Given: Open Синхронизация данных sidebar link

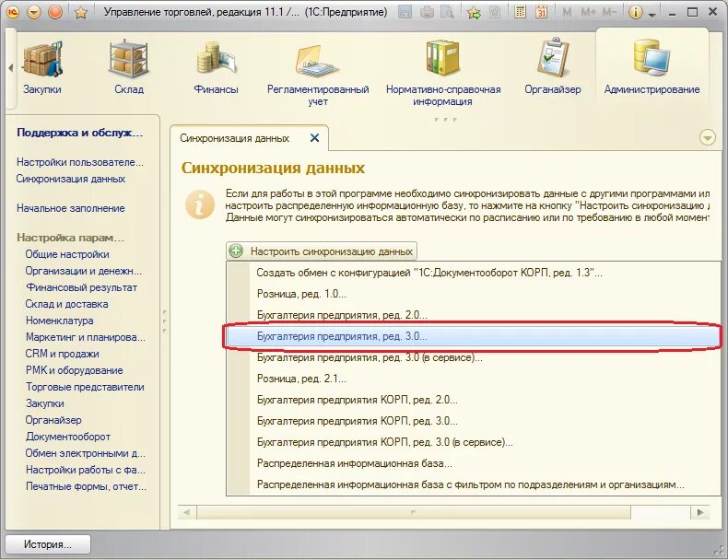Looking at the screenshot, I should click(x=71, y=179).
